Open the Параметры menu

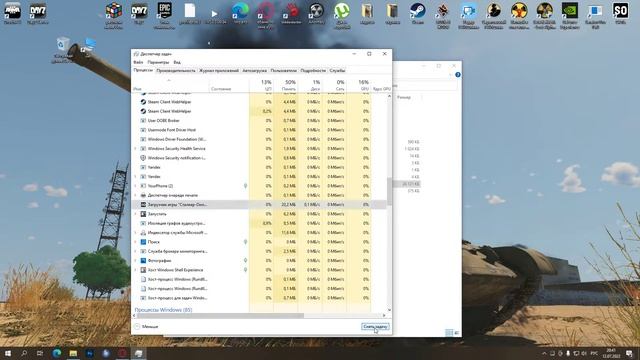point(158,62)
